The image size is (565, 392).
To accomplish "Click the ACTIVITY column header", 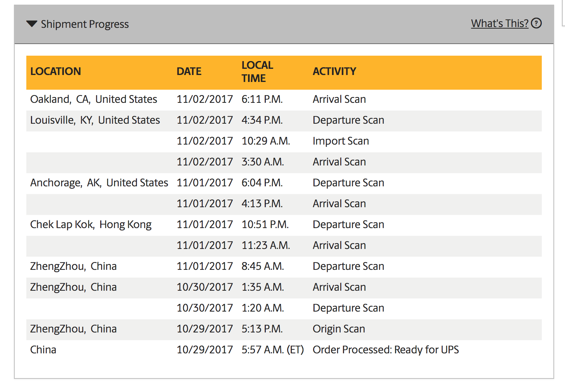I will [334, 72].
